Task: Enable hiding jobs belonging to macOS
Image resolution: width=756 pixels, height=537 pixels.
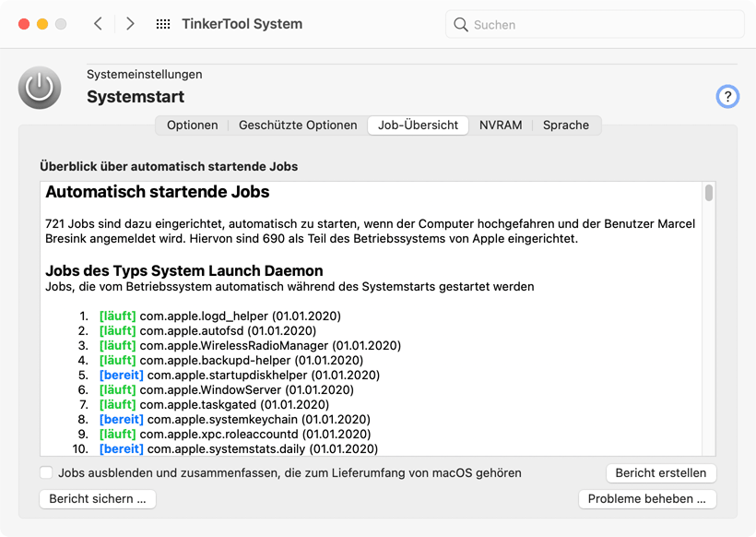Action: [46, 472]
